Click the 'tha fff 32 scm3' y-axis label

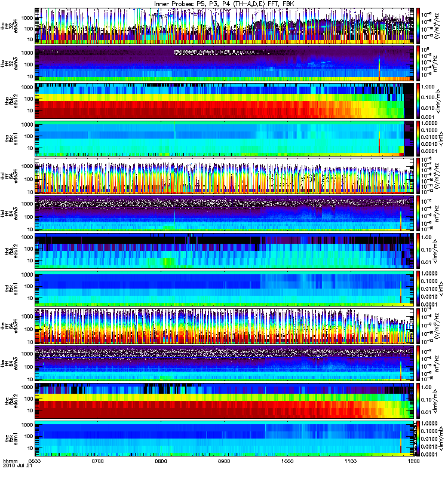coord(9,63)
